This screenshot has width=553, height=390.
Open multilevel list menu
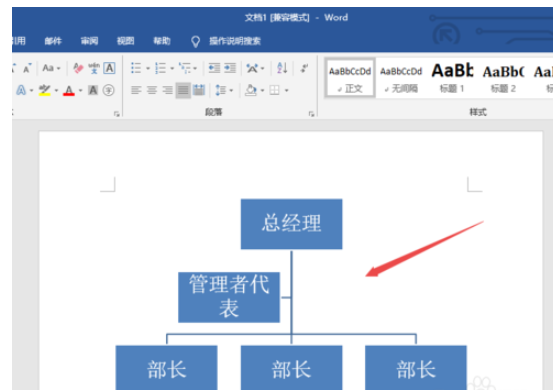point(188,68)
